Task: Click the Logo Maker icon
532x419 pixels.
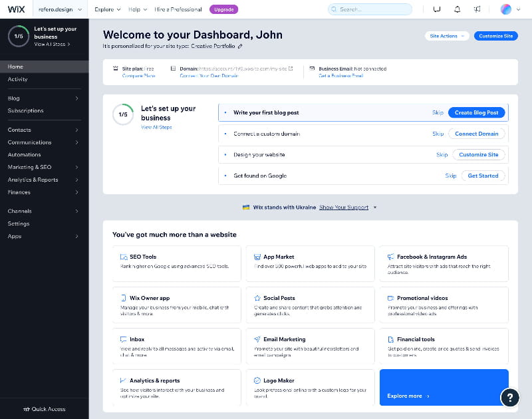Action: 257,380
